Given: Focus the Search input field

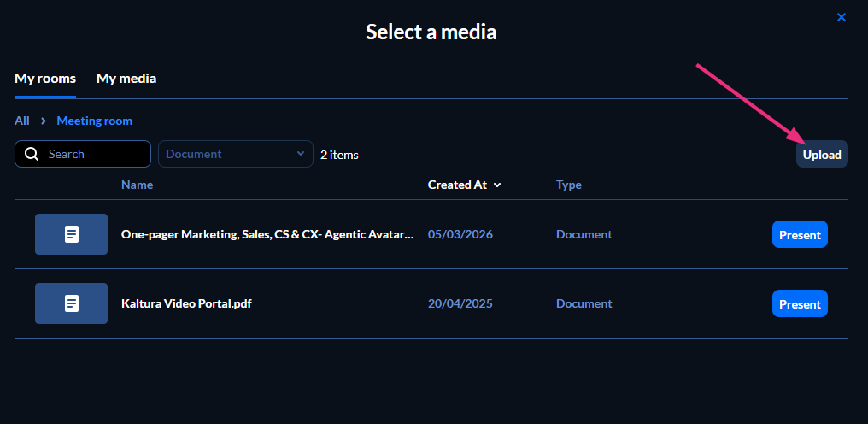Looking at the screenshot, I should pyautogui.click(x=83, y=154).
